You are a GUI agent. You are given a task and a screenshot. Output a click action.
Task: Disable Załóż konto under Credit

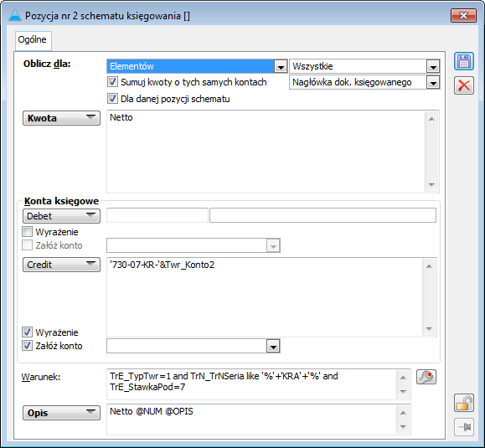pyautogui.click(x=27, y=346)
